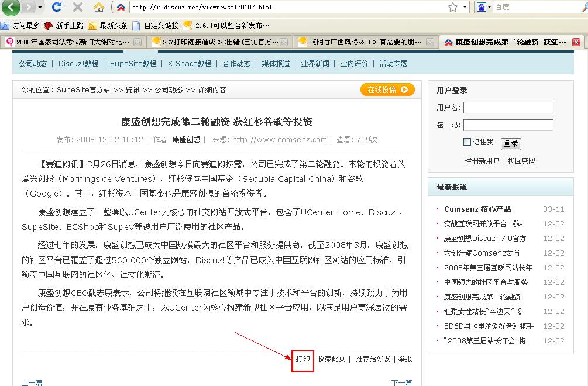Open the 合作动态 navigation item
This screenshot has width=588, height=386.
(x=236, y=64)
